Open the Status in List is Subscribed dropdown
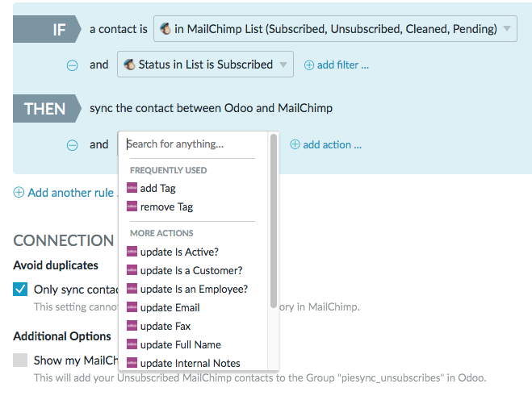The height and width of the screenshot is (396, 532). 205,64
